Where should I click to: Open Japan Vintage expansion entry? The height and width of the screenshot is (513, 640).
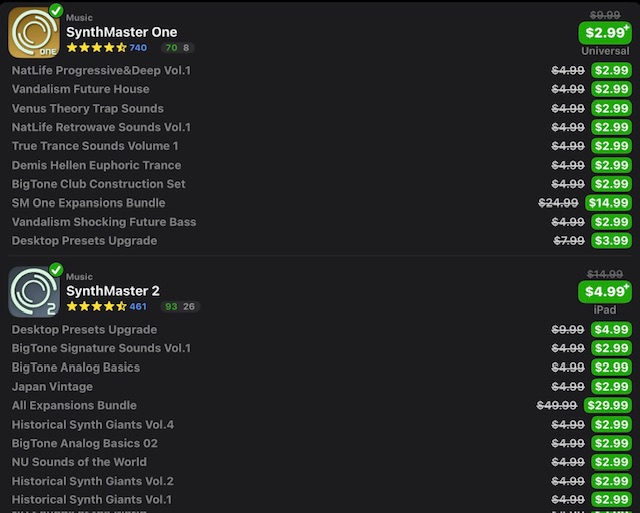[52, 386]
